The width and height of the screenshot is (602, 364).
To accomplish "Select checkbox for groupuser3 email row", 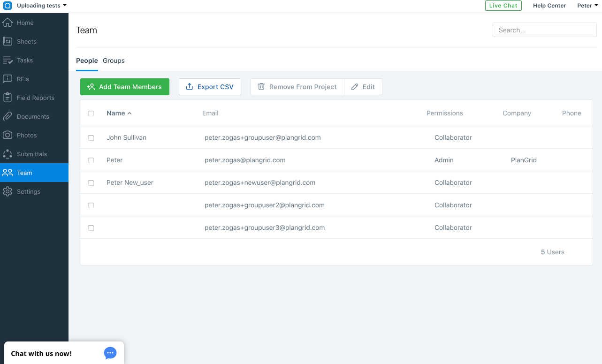I will [x=91, y=228].
